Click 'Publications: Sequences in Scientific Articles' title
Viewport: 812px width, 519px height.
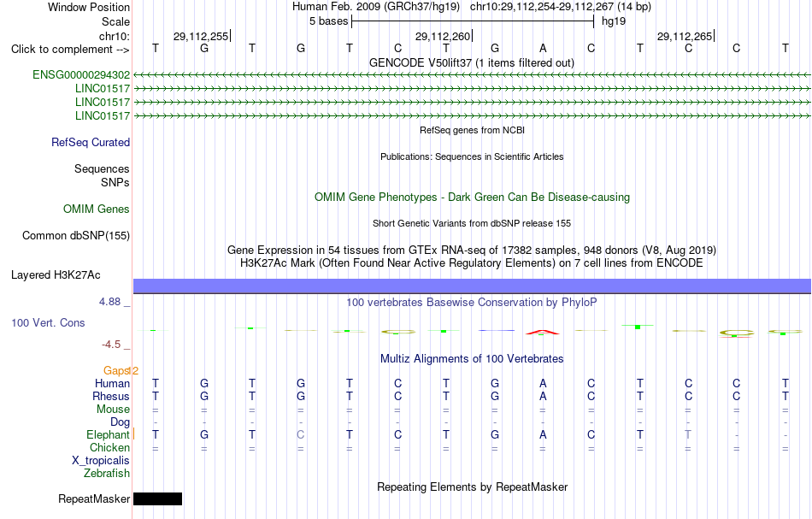472,157
